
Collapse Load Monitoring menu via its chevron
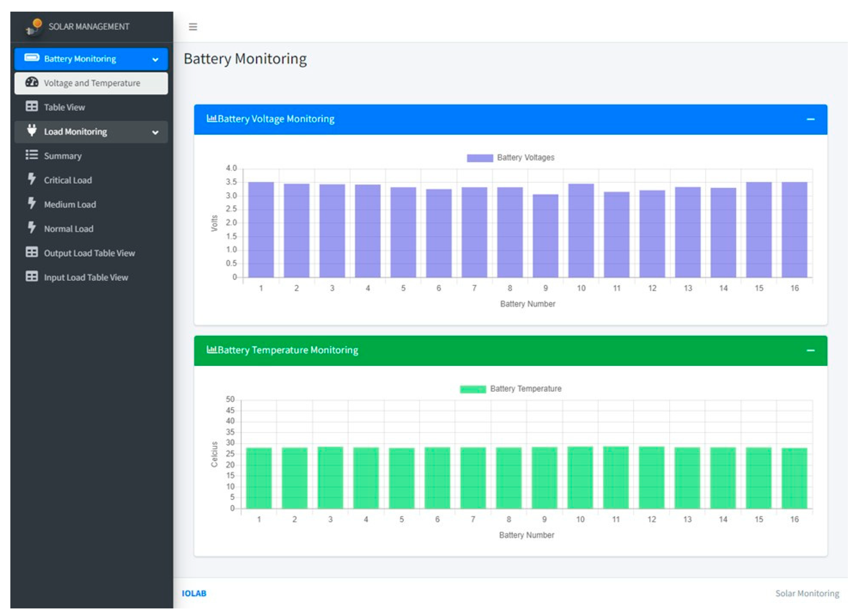pyautogui.click(x=155, y=132)
